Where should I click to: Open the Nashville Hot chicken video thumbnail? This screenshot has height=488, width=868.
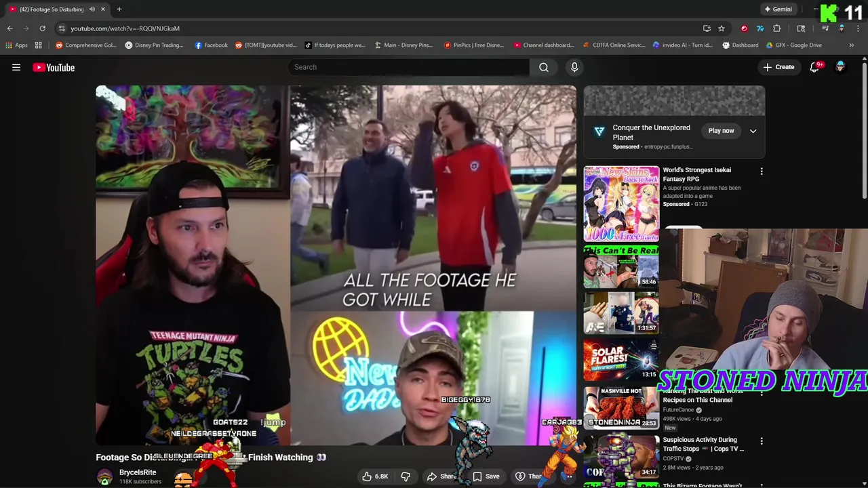click(x=621, y=407)
